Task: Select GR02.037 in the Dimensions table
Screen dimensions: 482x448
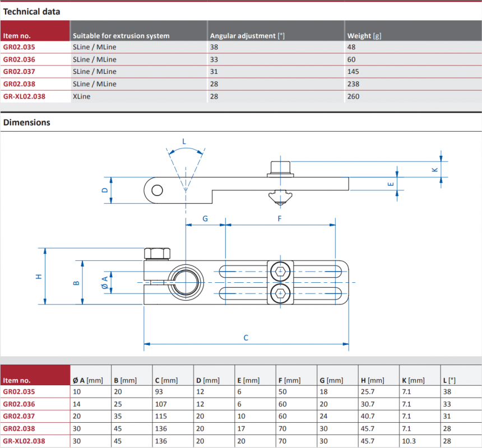Action: (x=19, y=416)
